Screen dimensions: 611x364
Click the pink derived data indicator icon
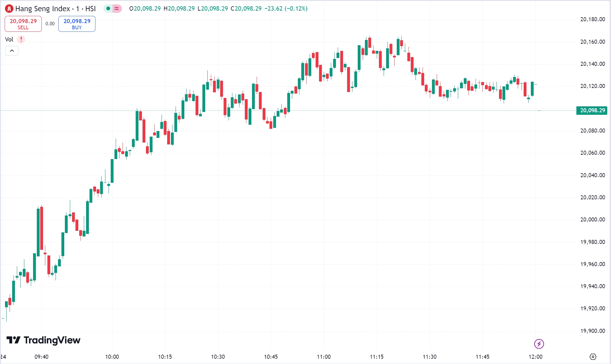coord(117,8)
